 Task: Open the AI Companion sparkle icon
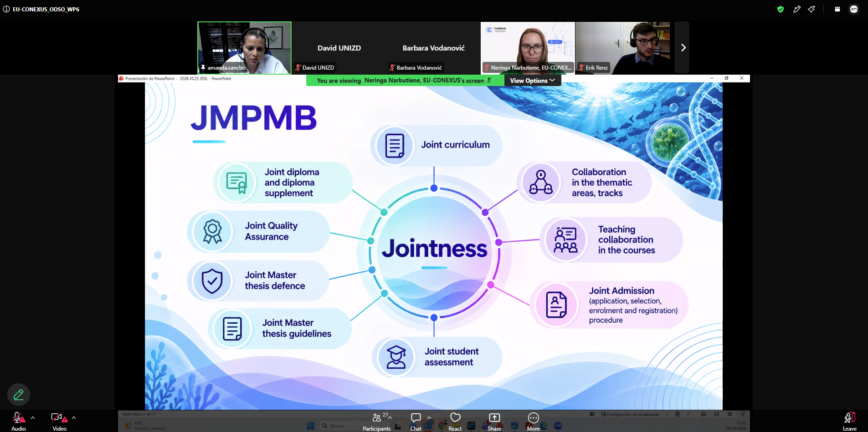[x=812, y=9]
